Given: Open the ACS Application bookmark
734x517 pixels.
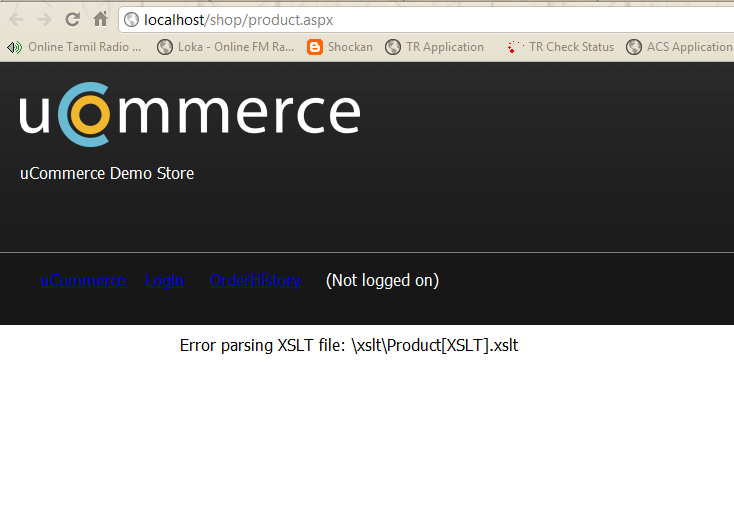Looking at the screenshot, I should tap(679, 47).
